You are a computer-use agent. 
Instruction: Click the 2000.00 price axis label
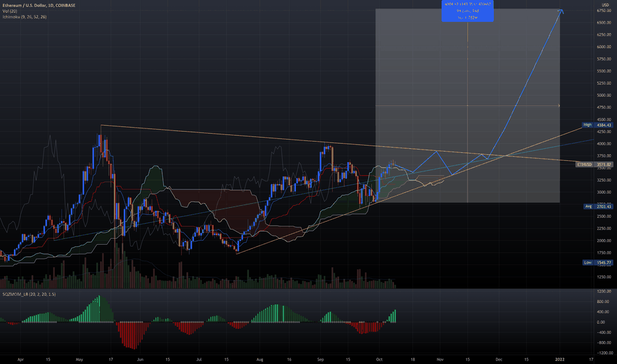point(604,241)
